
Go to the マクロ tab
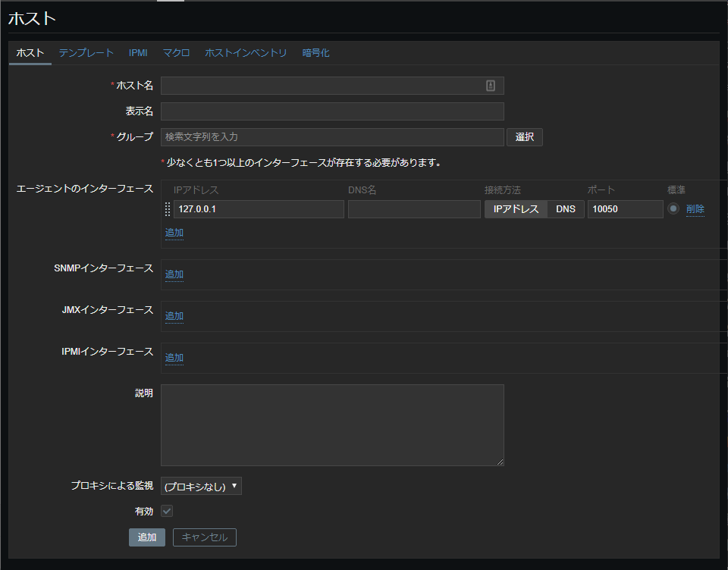click(x=176, y=53)
